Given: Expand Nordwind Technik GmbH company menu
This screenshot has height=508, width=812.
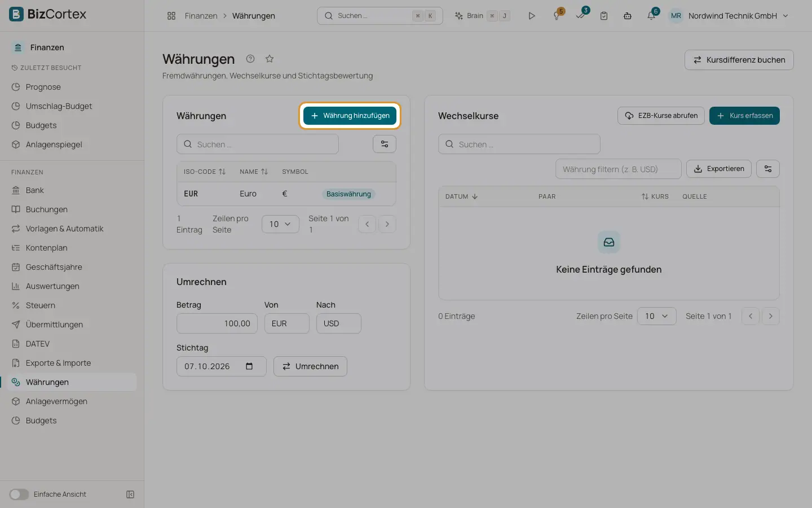Looking at the screenshot, I should pos(729,16).
